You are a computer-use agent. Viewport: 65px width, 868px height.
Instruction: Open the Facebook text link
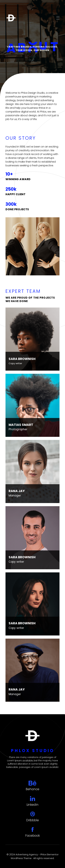coord(32,835)
